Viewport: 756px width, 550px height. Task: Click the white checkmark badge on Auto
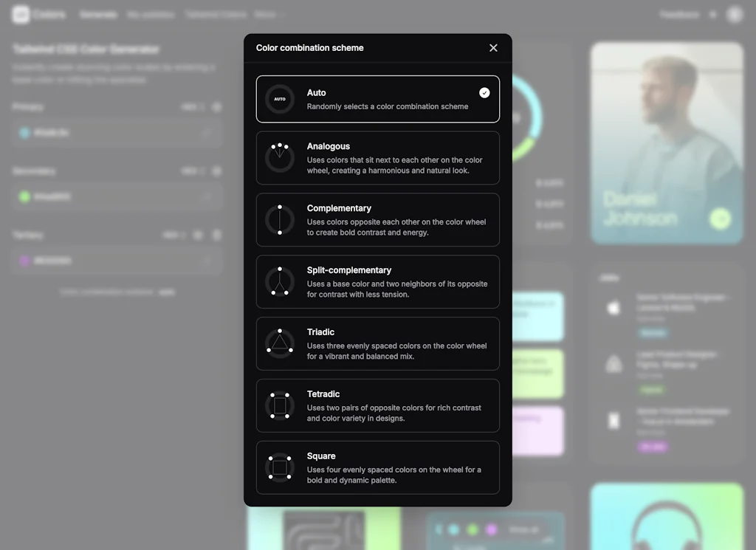point(484,92)
